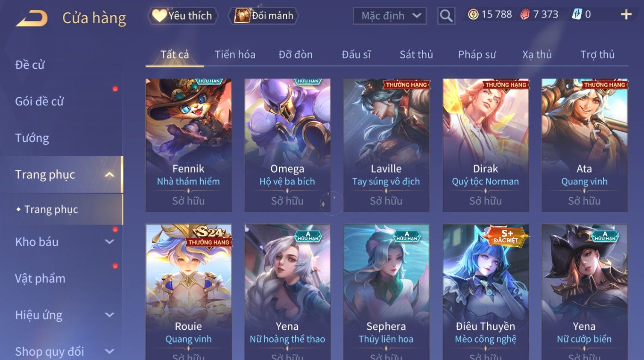Click the plus icon to add currency
This screenshot has width=644, height=360.
coord(626,15)
